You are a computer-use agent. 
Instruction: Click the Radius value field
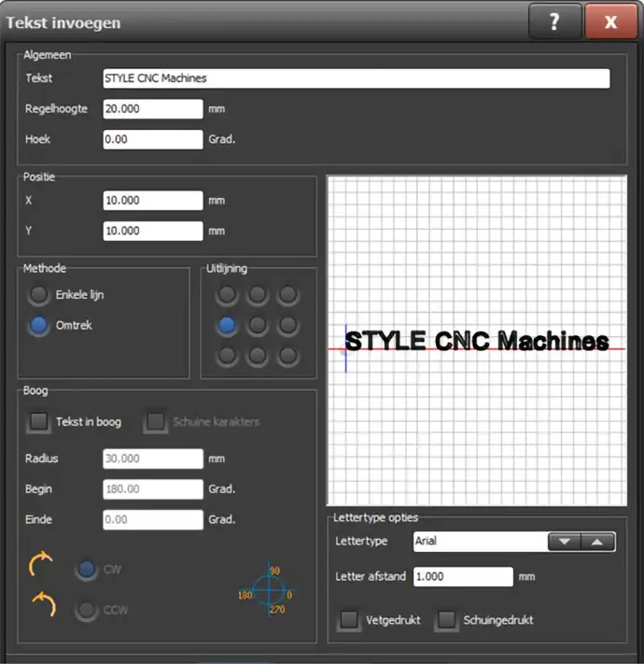(153, 459)
